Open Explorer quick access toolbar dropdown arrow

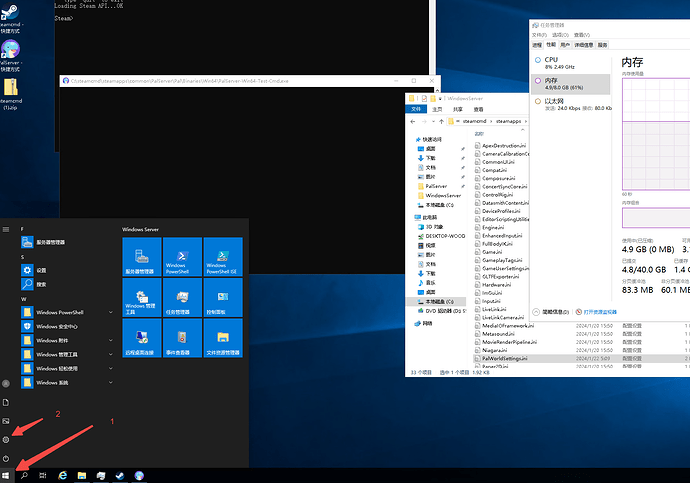point(440,99)
